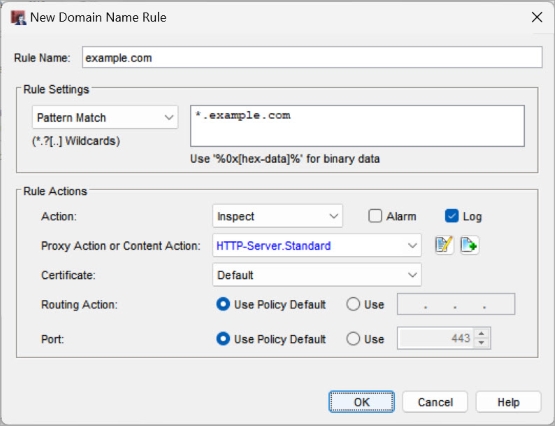This screenshot has width=555, height=426.
Task: Click the OK button
Action: coord(361,402)
